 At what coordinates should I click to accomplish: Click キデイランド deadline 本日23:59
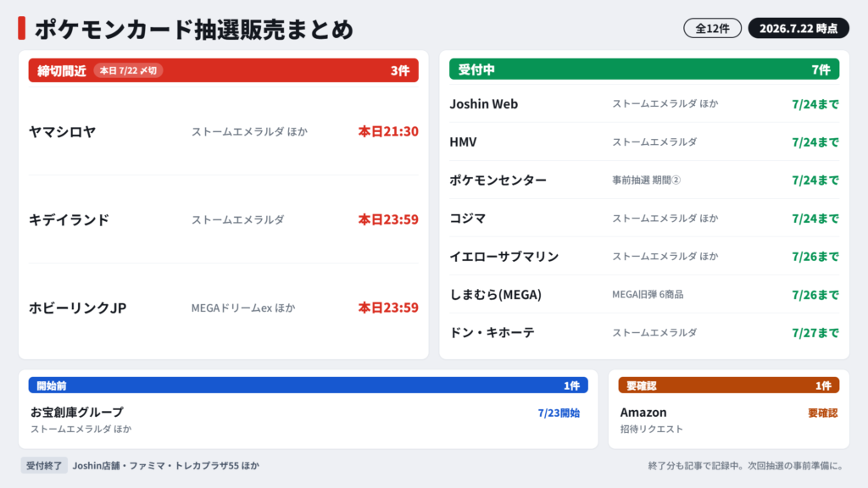pyautogui.click(x=388, y=219)
